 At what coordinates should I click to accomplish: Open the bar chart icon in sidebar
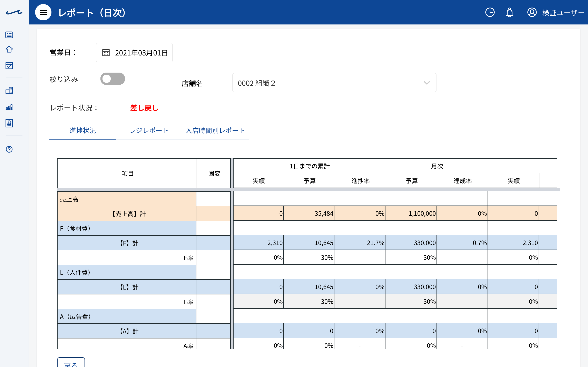[x=9, y=107]
